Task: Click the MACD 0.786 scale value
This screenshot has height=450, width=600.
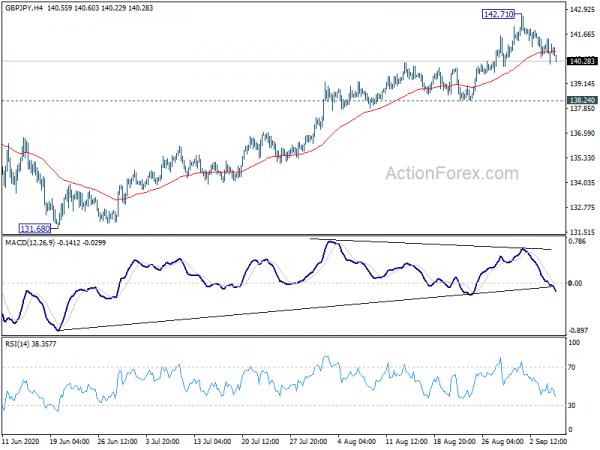Action: (578, 241)
